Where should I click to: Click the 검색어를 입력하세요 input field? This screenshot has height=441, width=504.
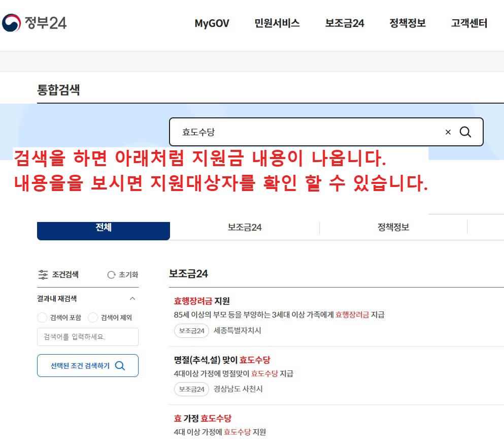[88, 337]
